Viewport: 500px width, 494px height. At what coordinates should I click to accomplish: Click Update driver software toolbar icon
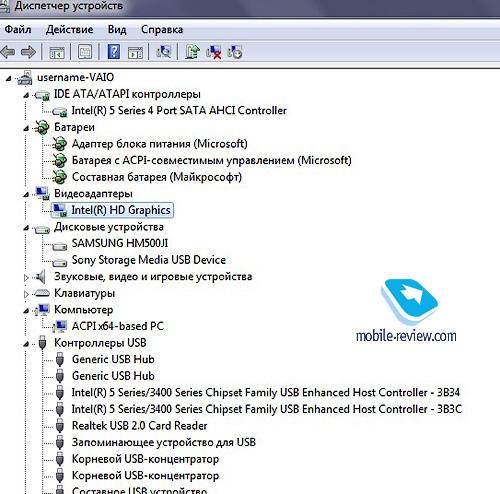tap(192, 52)
